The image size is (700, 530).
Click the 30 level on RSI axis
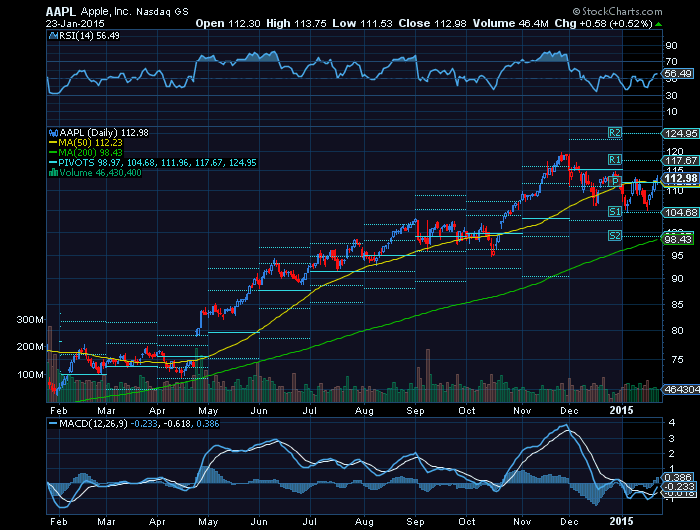671,96
